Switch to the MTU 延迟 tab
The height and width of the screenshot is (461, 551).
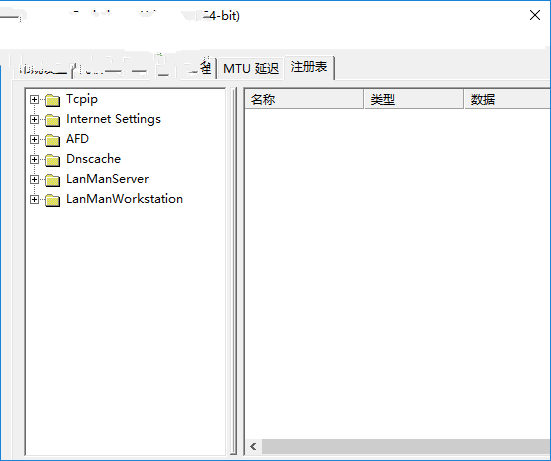click(251, 68)
